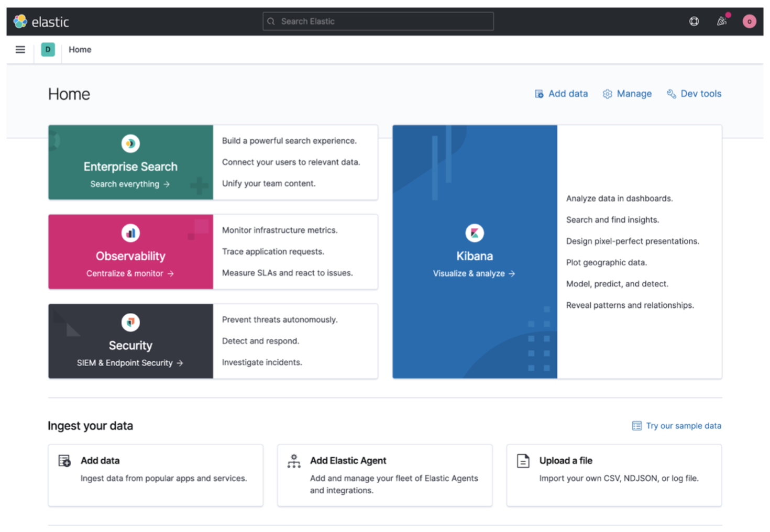
Task: Follow the Visualize & analyze link
Action: (x=474, y=273)
